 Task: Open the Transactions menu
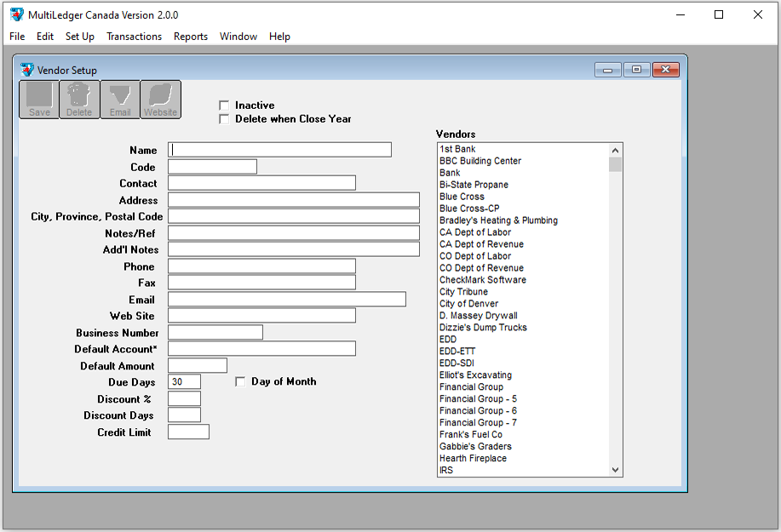(134, 37)
